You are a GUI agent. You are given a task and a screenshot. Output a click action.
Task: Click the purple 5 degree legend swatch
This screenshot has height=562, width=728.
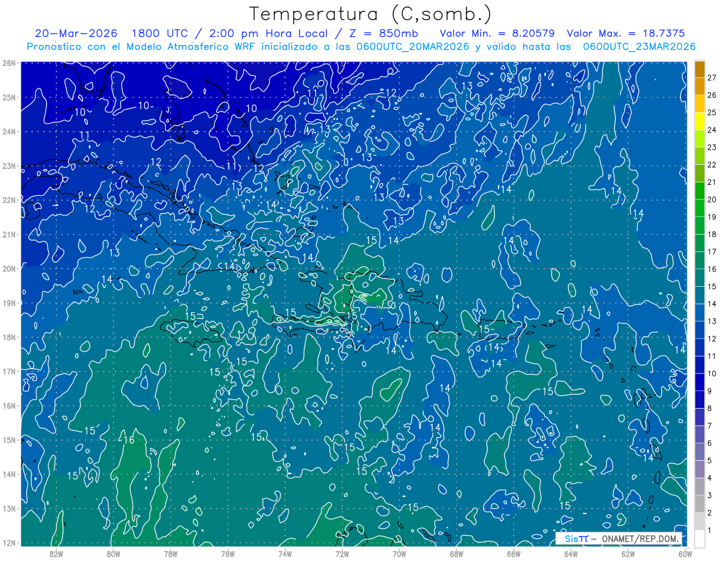(x=699, y=452)
